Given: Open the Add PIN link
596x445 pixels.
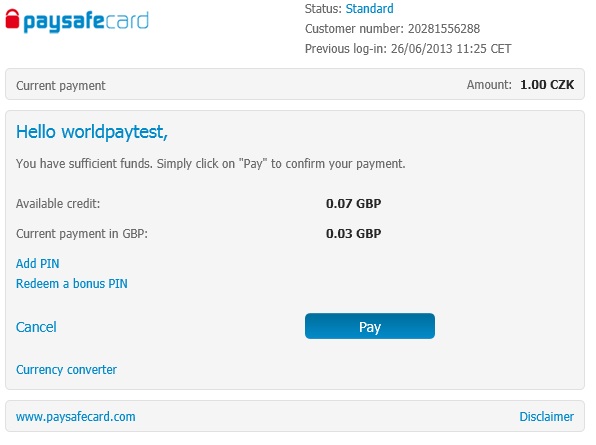Looking at the screenshot, I should pyautogui.click(x=38, y=263).
